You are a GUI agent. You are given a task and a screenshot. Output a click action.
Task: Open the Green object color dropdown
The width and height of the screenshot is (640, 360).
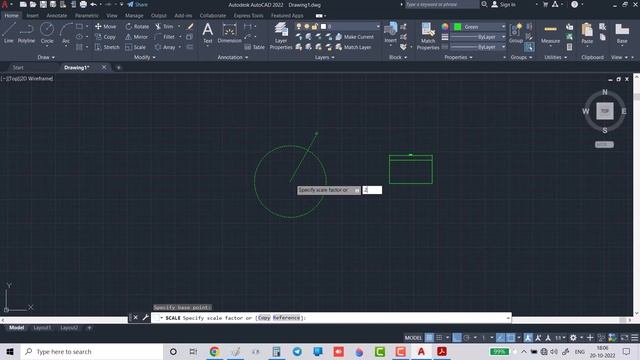point(503,27)
